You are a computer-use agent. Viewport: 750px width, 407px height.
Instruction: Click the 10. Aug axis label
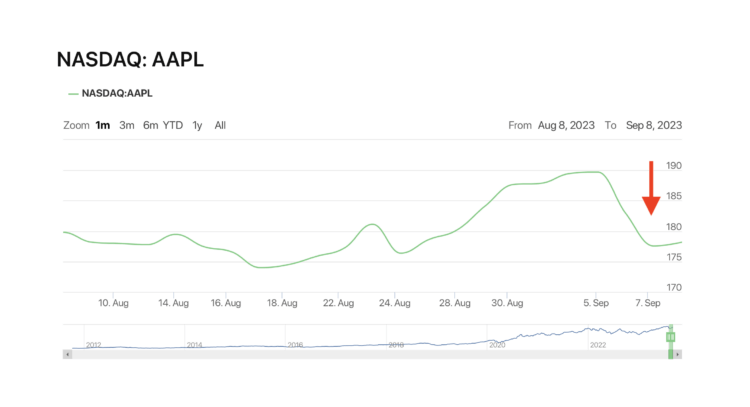(x=113, y=303)
